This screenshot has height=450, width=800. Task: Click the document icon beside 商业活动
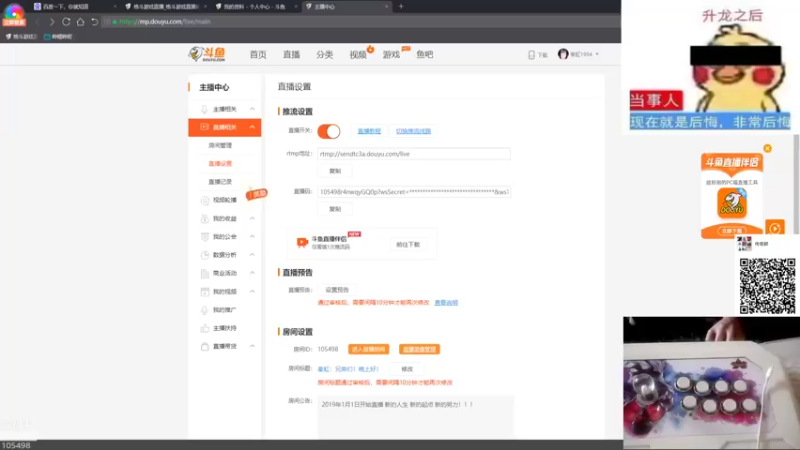coord(205,273)
